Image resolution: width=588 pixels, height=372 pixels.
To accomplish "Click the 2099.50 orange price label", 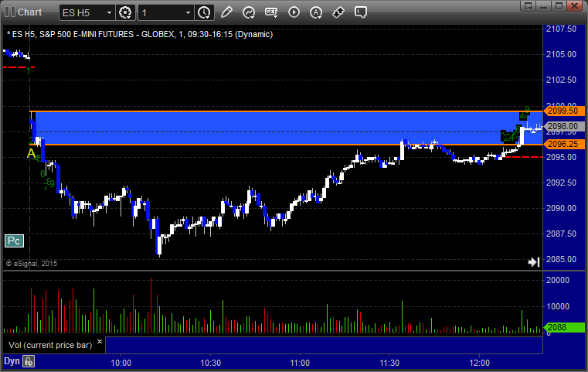I will point(564,111).
